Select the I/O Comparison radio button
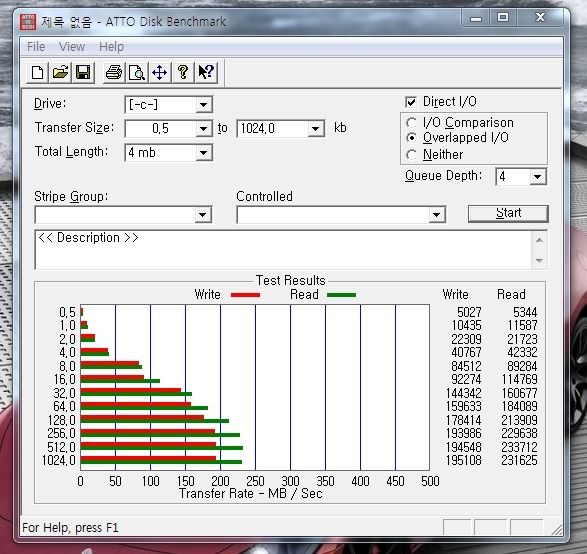 (x=411, y=122)
